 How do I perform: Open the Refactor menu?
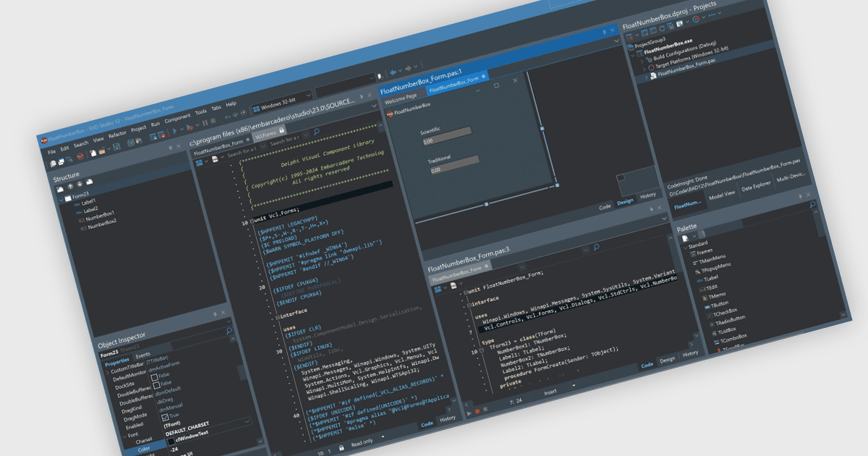[x=117, y=134]
